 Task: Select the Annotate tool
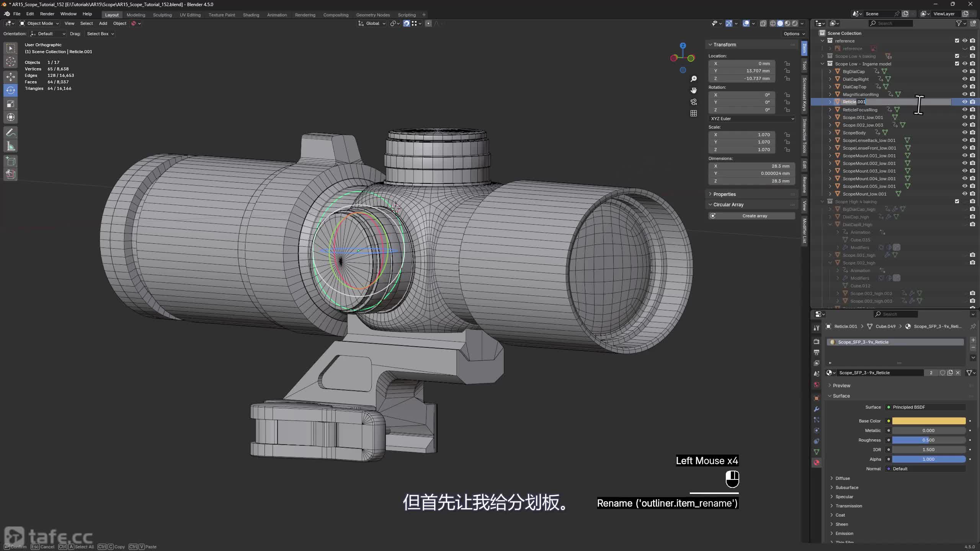pos(11,132)
